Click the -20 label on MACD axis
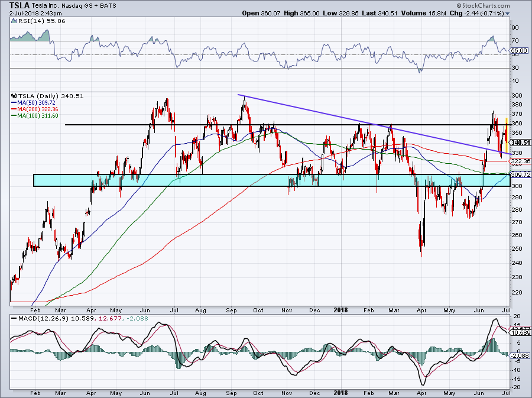Screen dimensions: 532x398 516,387
